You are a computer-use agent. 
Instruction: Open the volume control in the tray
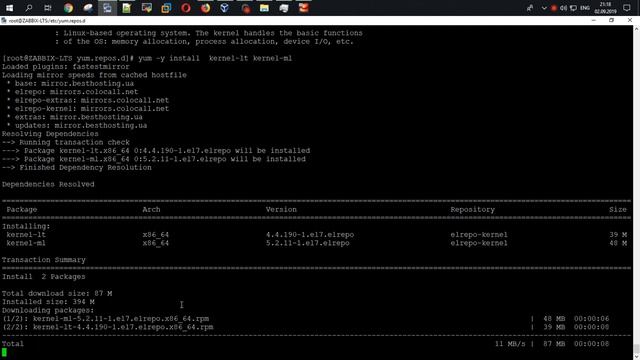(x=564, y=8)
